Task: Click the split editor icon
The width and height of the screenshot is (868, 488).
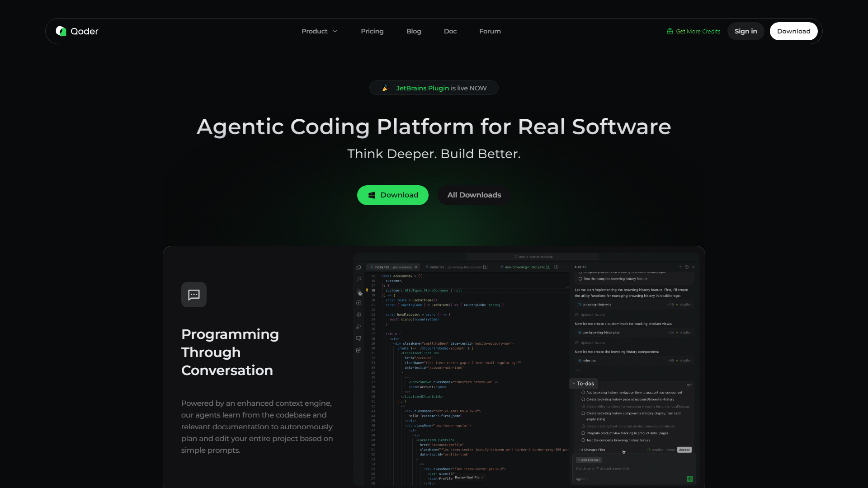Action: tap(556, 267)
